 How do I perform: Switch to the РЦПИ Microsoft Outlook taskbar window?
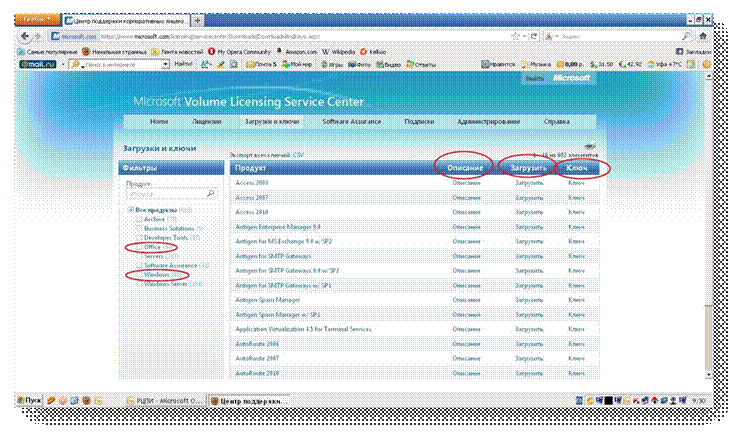pyautogui.click(x=165, y=400)
